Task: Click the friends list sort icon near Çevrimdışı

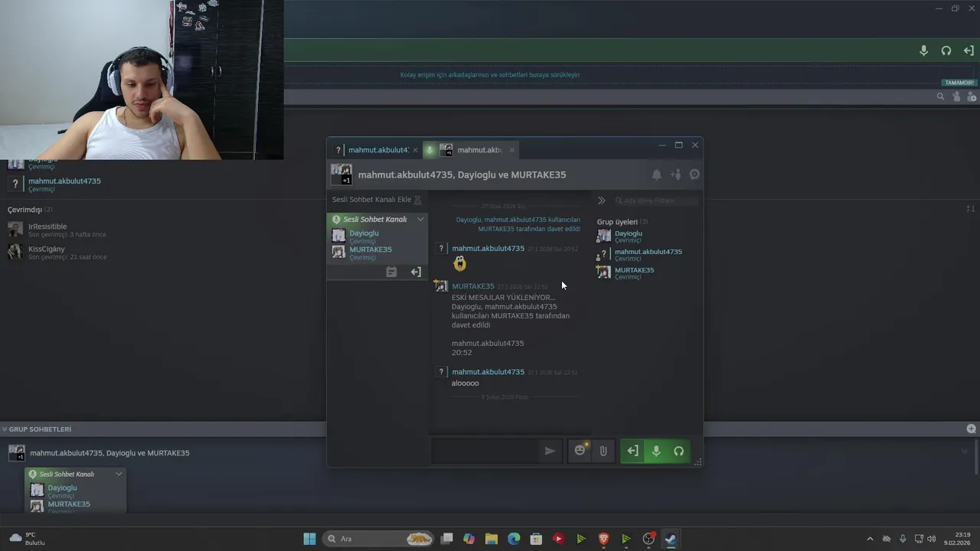Action: (x=970, y=209)
